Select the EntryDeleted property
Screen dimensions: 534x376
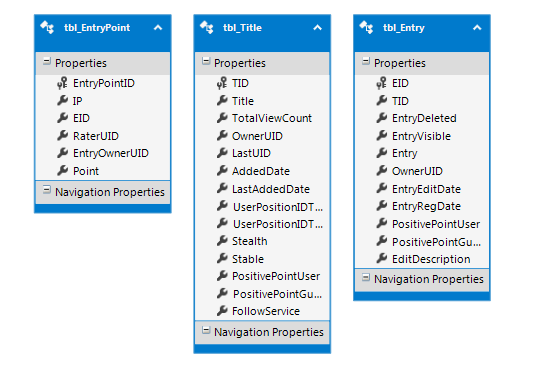424,118
